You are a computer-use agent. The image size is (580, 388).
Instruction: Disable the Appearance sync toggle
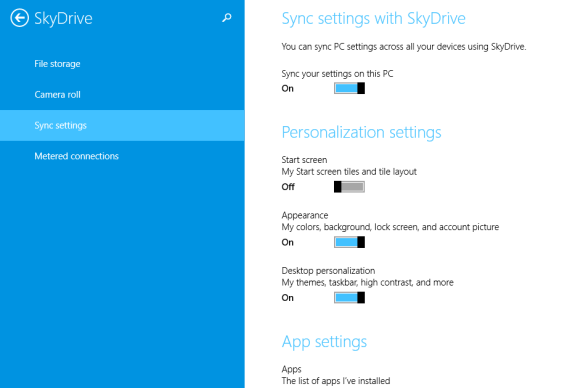click(349, 242)
